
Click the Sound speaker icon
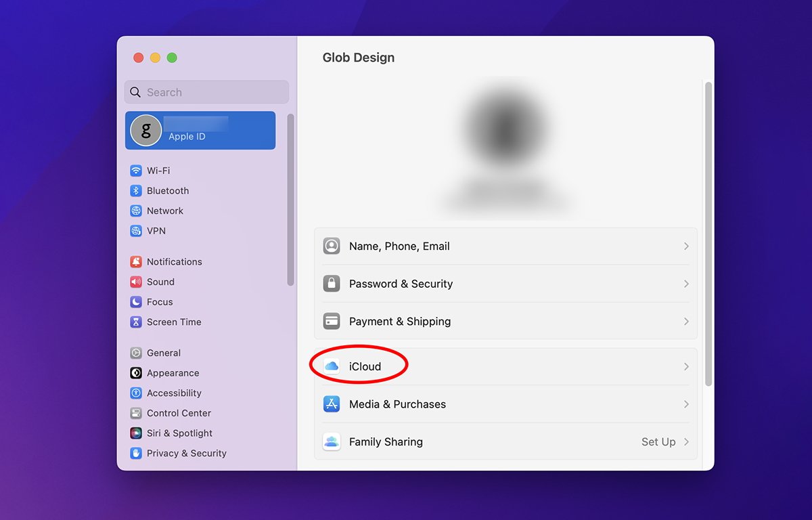coord(136,282)
